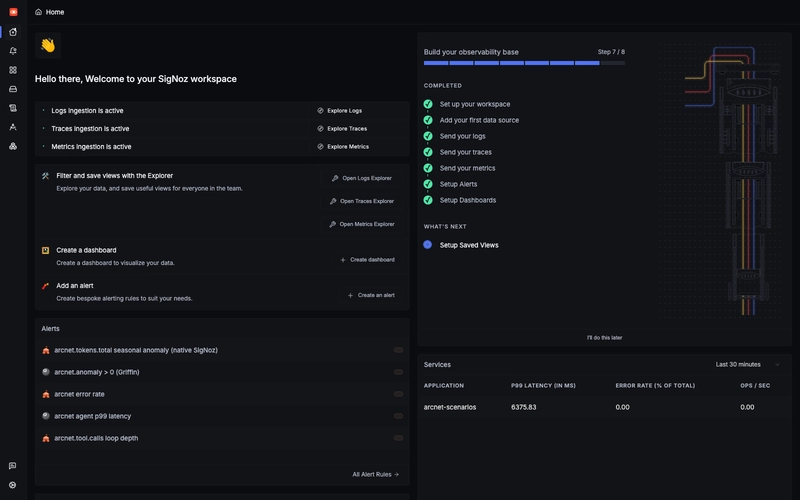Follow the All Alert Rules link
This screenshot has width=800, height=500.
[x=376, y=474]
